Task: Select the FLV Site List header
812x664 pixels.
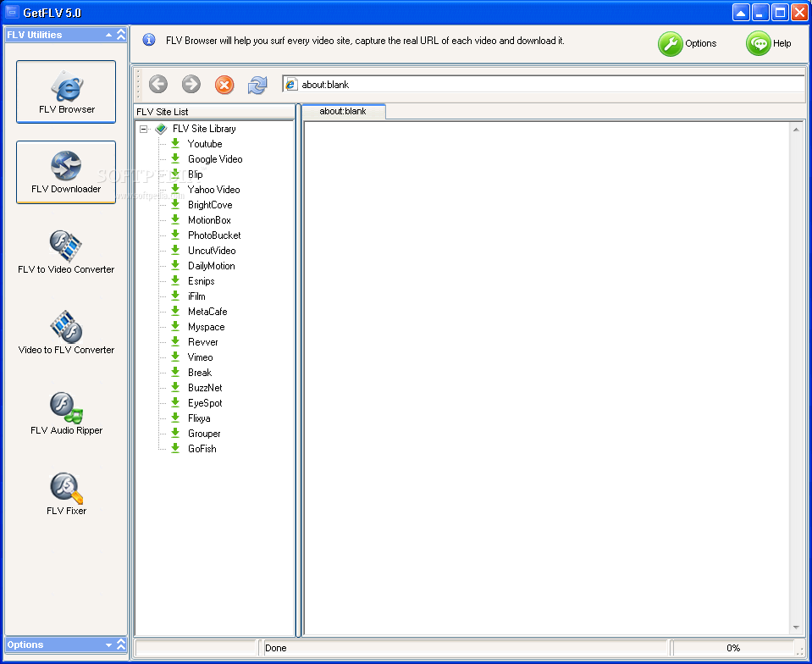Action: click(x=214, y=111)
